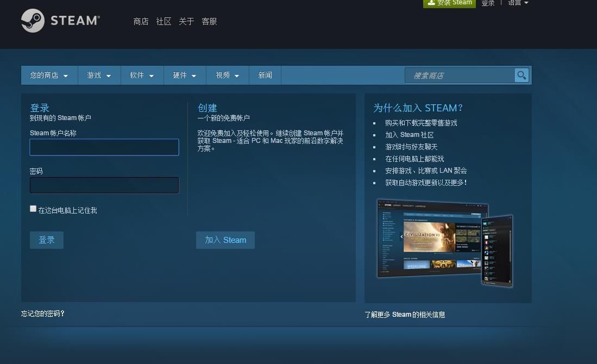
Task: Expand the 您的商店 dropdown
Action: tap(49, 76)
